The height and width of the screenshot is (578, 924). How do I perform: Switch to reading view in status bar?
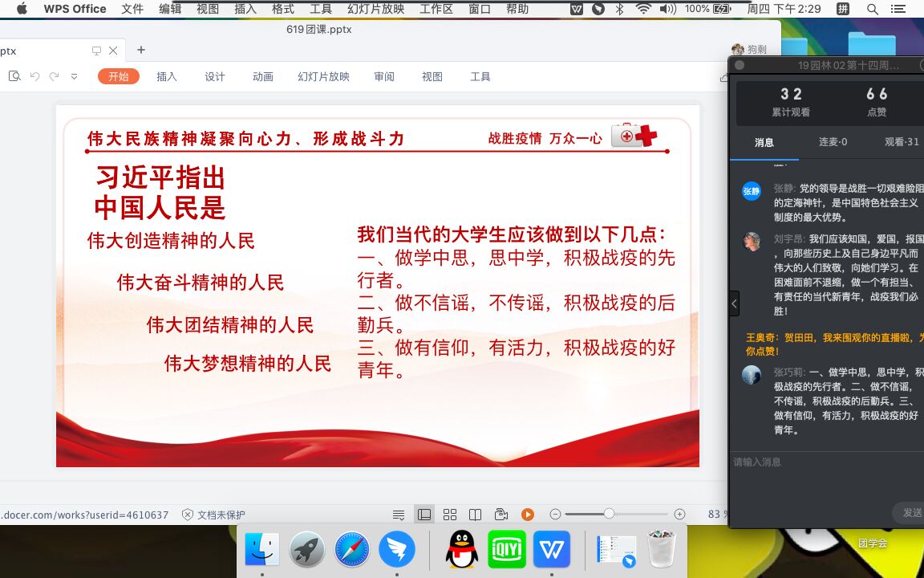click(475, 515)
